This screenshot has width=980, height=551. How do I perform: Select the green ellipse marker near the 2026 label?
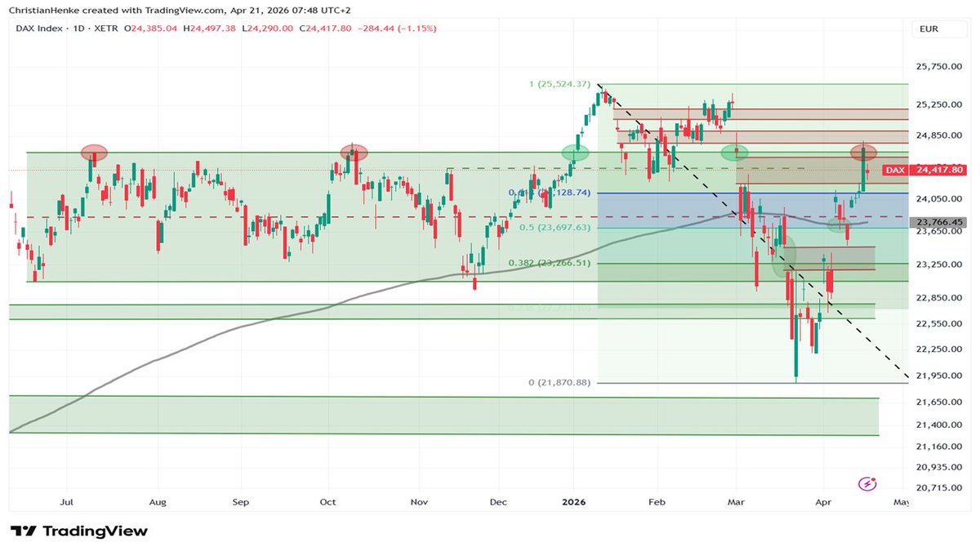pos(576,152)
